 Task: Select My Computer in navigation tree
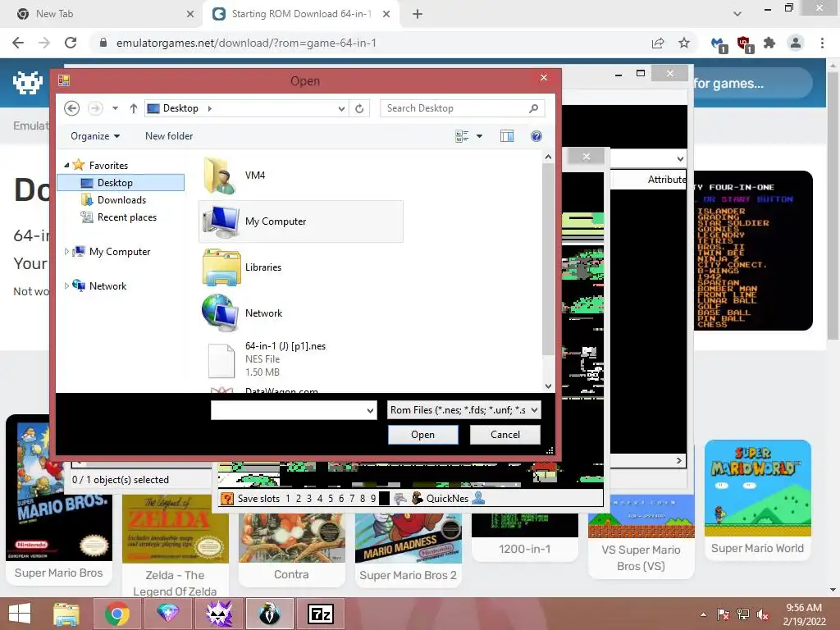119,251
